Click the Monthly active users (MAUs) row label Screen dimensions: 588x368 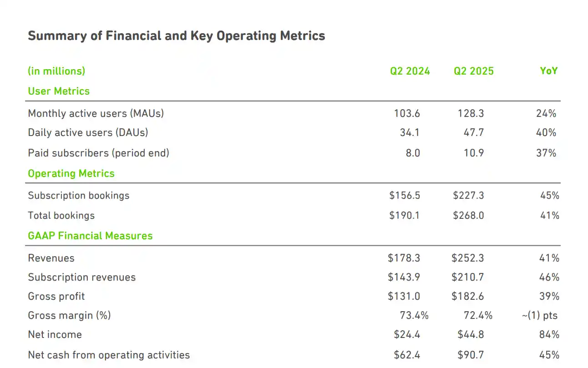click(x=96, y=113)
